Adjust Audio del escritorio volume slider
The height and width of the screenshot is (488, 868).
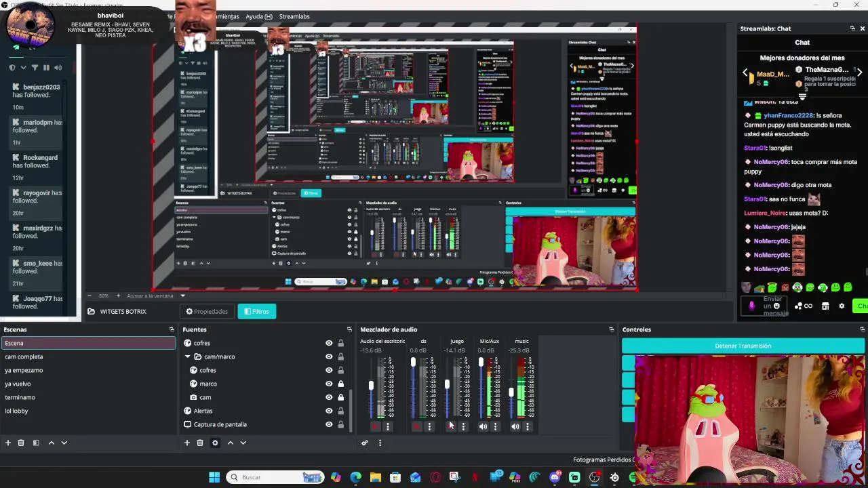click(371, 386)
